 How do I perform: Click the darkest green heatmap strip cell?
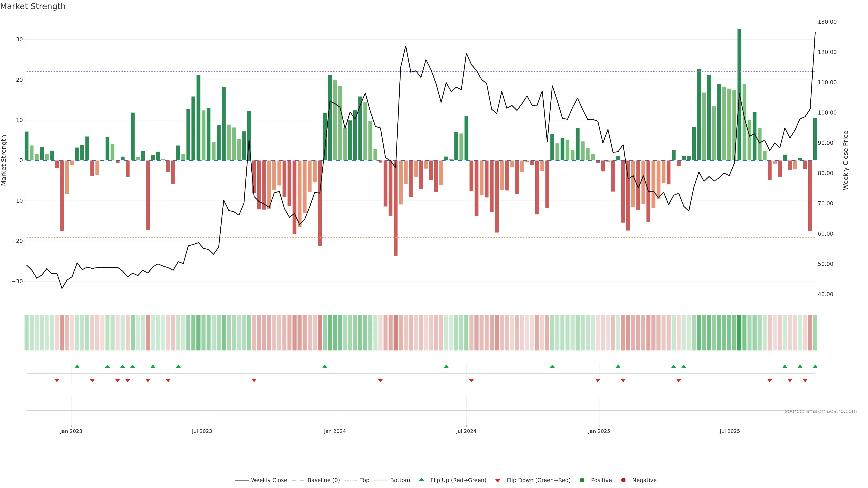point(739,332)
